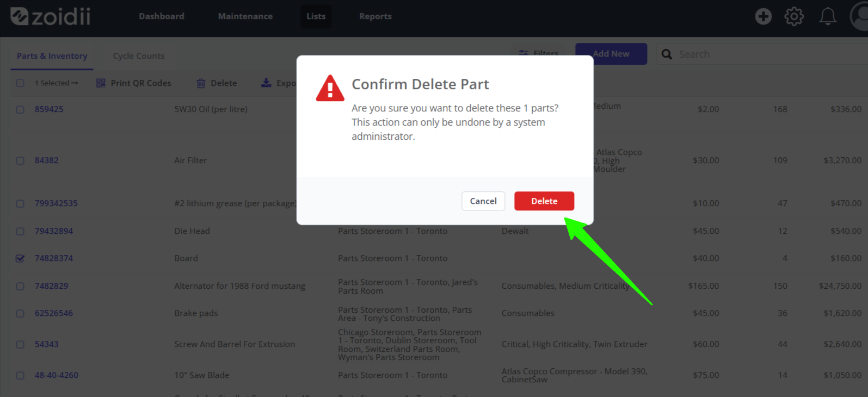
Task: Click the Print QR Codes icon
Action: [101, 83]
